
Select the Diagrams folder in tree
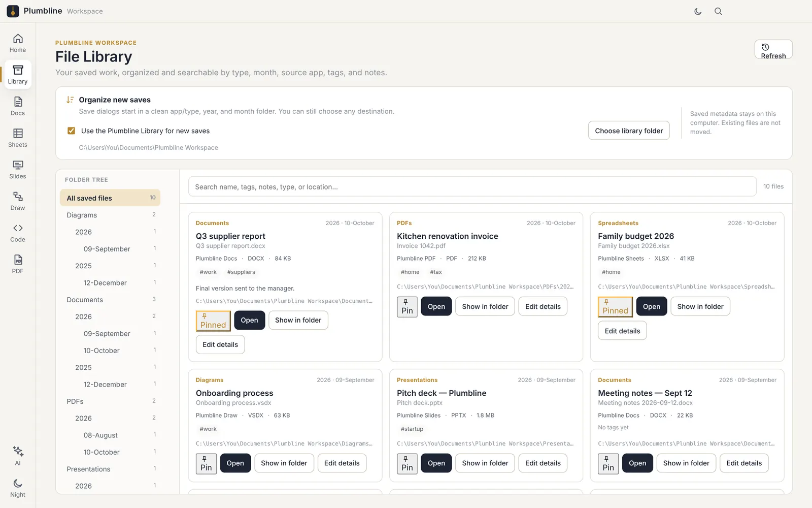110,215
